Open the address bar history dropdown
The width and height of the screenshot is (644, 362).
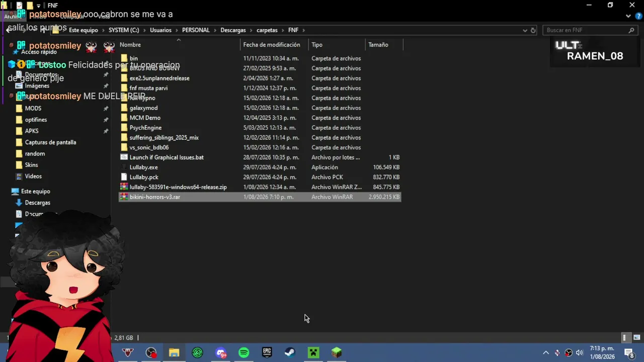525,30
